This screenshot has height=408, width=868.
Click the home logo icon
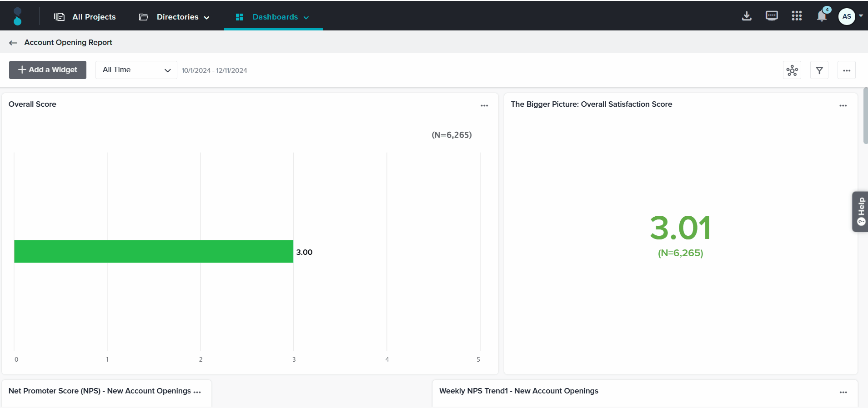18,16
